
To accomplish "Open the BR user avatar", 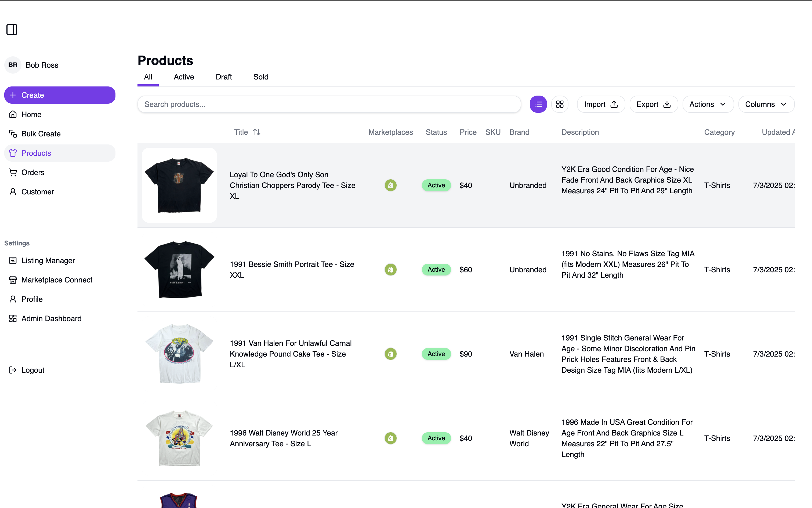I will pos(13,65).
